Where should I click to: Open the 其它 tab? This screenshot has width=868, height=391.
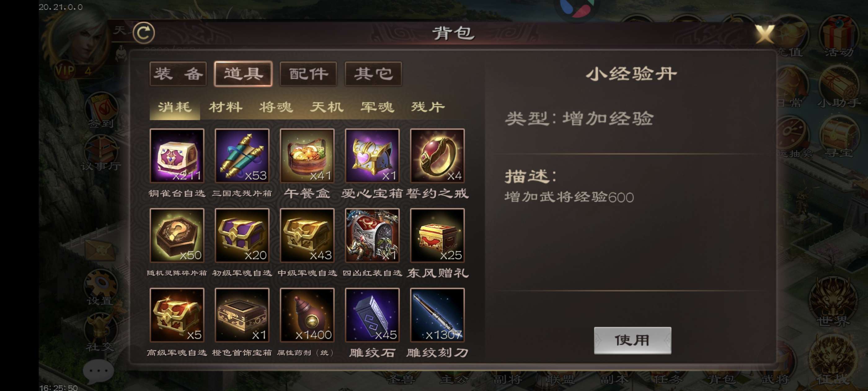pos(373,74)
